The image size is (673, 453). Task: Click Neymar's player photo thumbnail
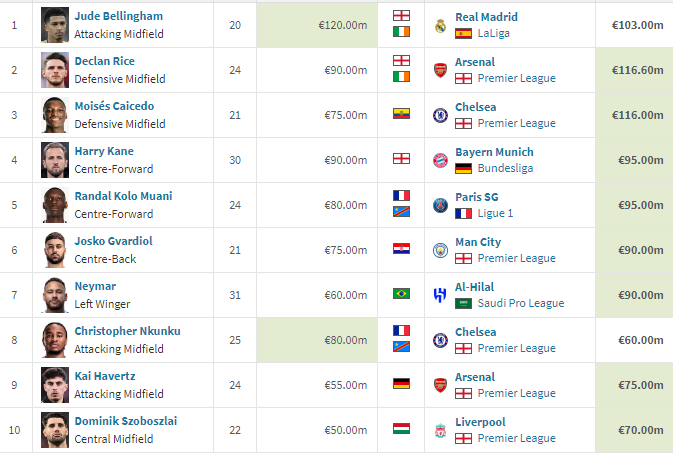click(55, 295)
